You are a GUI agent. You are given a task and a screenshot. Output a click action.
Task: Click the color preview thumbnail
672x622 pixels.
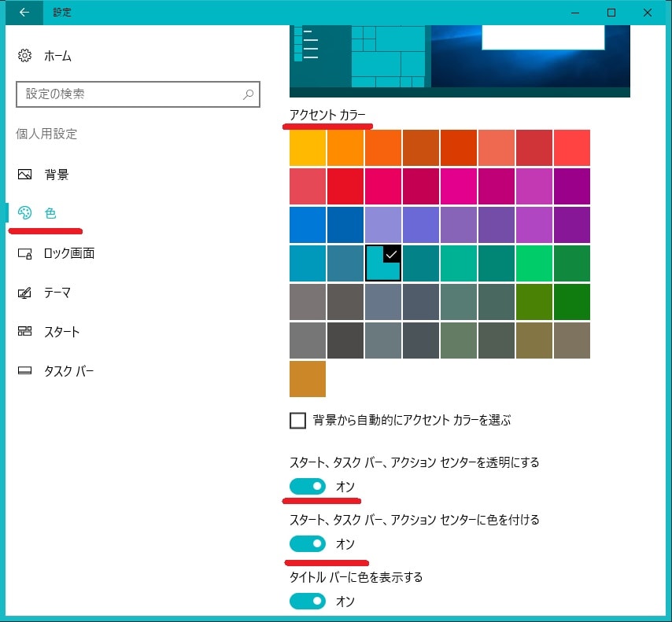[x=460, y=61]
